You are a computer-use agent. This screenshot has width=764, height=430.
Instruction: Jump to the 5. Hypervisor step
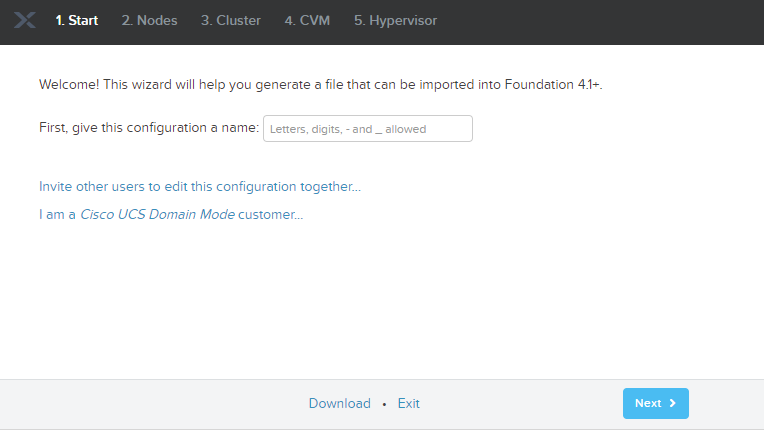(x=395, y=20)
